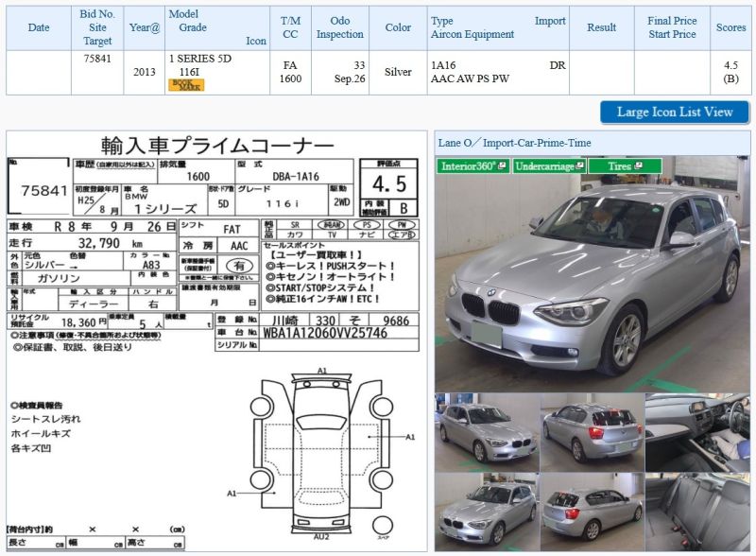
Task: Click the 32,790 km mileage value on the sheet
Action: [111, 243]
